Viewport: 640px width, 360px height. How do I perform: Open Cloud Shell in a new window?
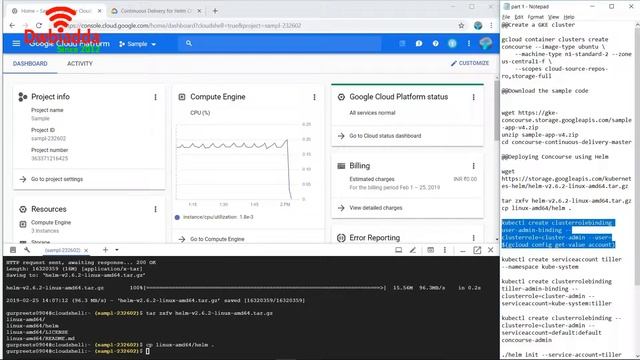coord(477,250)
